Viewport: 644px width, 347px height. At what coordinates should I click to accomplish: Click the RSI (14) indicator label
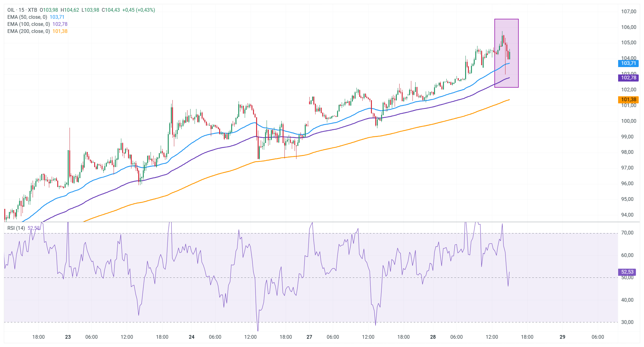[x=16, y=228]
